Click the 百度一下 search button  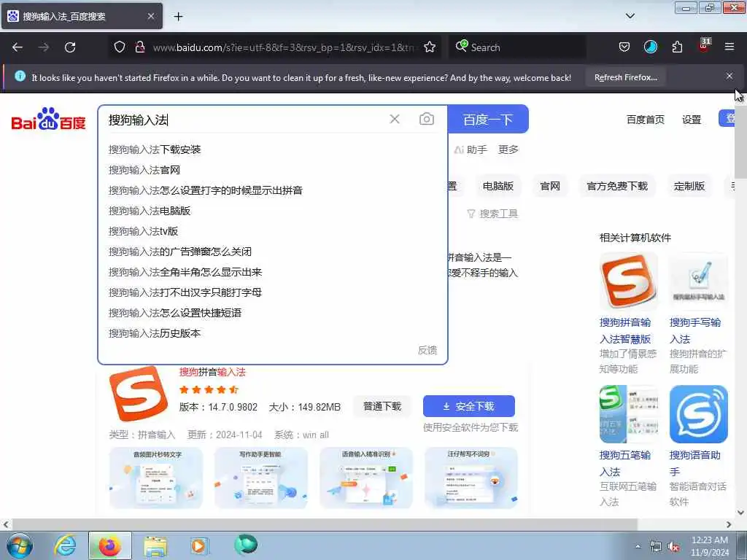coord(488,119)
